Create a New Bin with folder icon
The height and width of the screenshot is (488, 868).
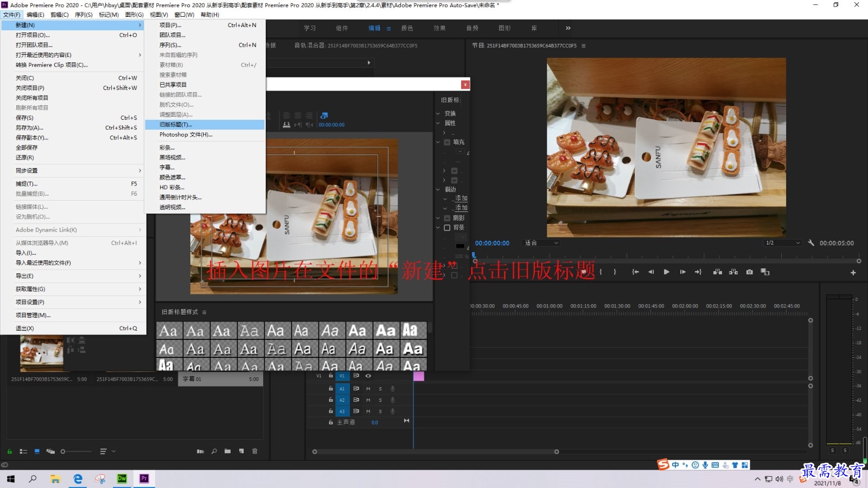click(227, 451)
